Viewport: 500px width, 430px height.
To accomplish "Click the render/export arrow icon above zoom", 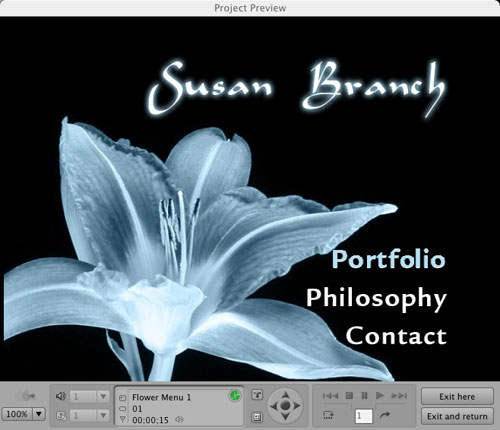I will click(28, 396).
